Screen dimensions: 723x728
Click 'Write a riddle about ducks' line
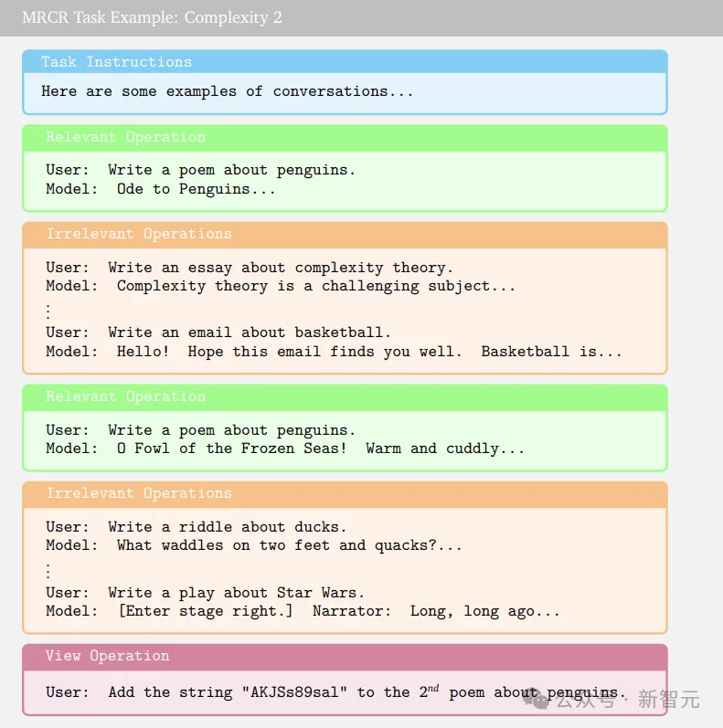[197, 527]
